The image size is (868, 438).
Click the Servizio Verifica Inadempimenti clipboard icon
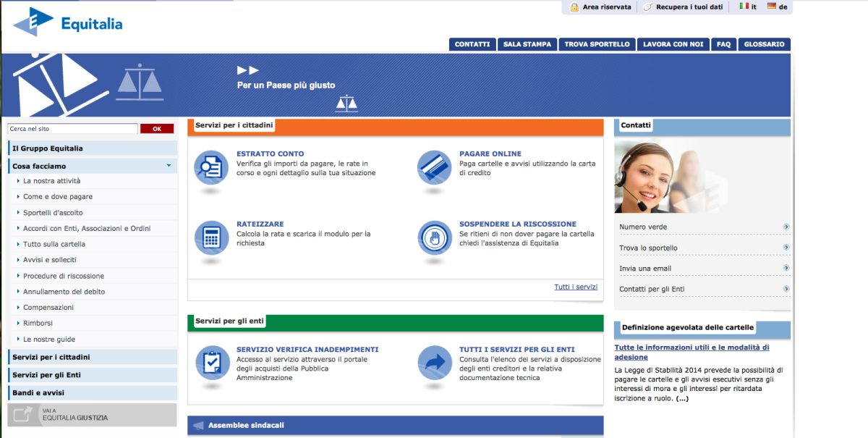click(211, 361)
